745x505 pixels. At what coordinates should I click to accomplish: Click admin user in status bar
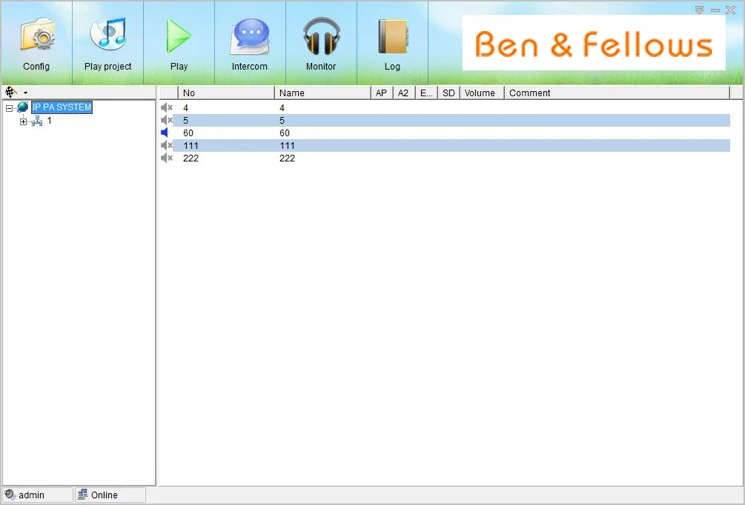pos(31,495)
